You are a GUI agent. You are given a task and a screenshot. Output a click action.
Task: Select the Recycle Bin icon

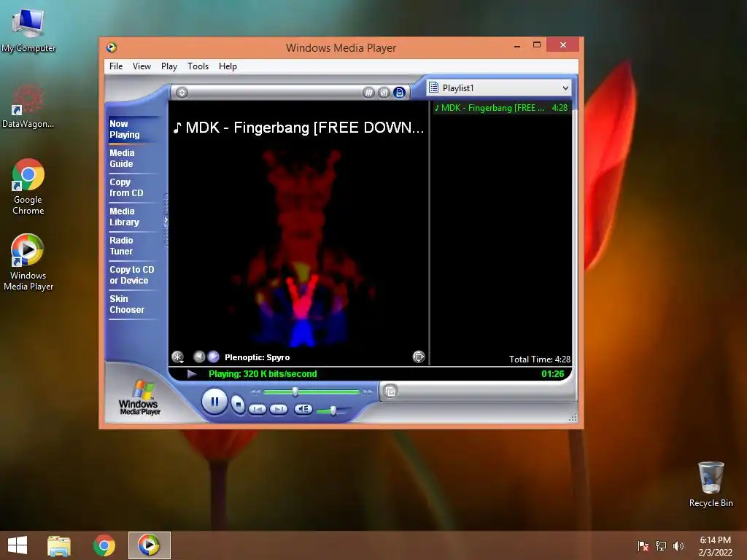click(x=711, y=484)
